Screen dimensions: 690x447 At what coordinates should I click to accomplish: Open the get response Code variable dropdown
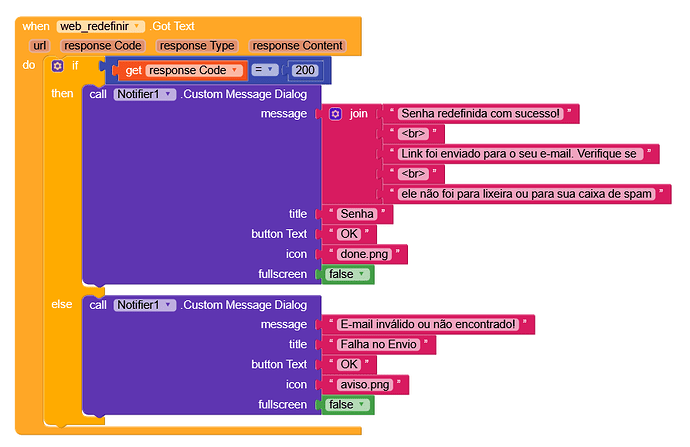click(x=195, y=70)
